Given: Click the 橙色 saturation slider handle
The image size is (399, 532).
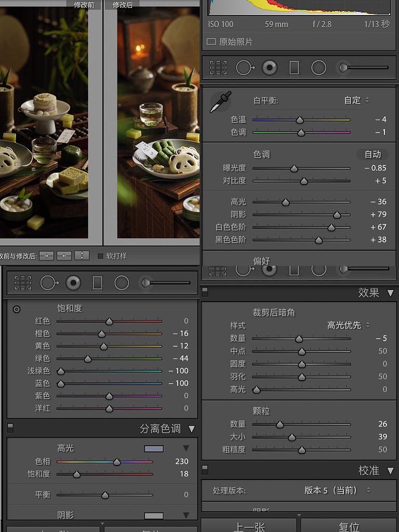Looking at the screenshot, I should point(101,334).
